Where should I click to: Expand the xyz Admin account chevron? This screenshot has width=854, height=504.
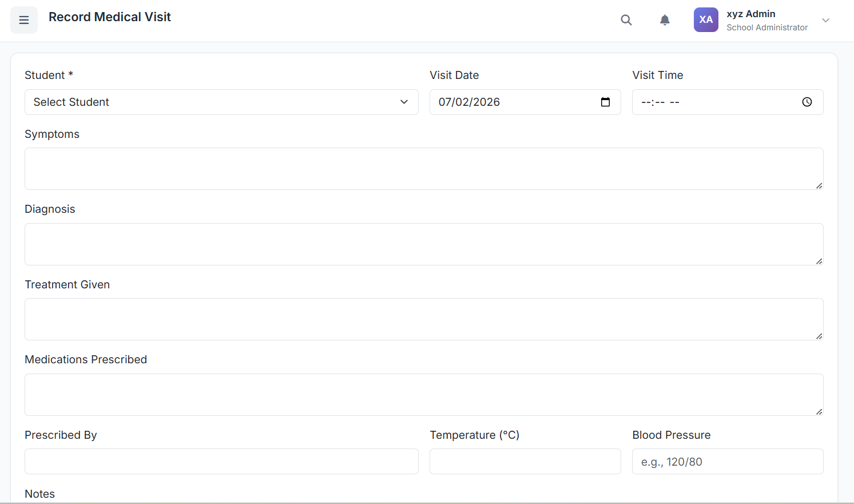click(x=825, y=20)
